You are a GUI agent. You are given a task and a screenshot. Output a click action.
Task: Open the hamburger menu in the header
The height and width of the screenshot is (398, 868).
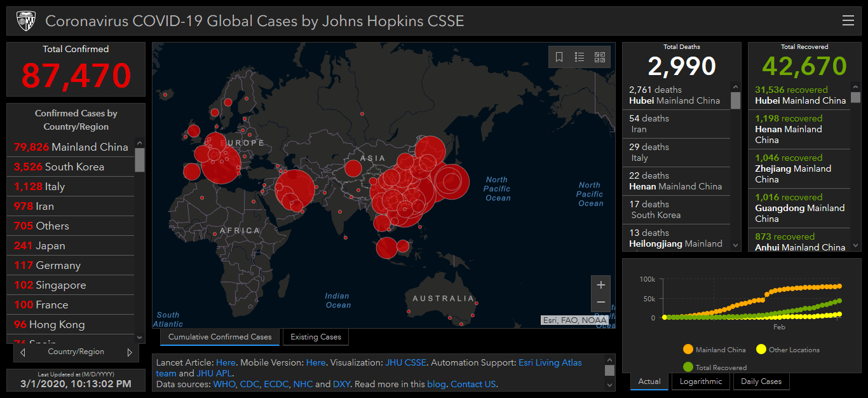click(848, 20)
